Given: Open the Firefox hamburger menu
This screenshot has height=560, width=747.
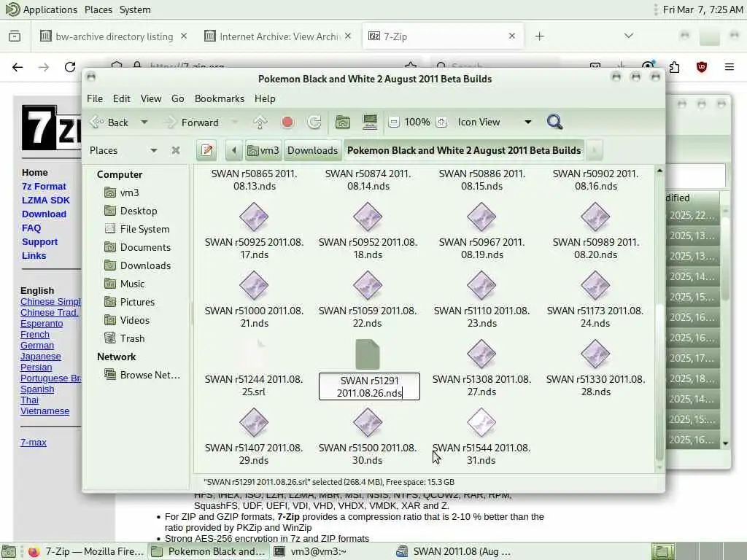Looking at the screenshot, I should 729,67.
